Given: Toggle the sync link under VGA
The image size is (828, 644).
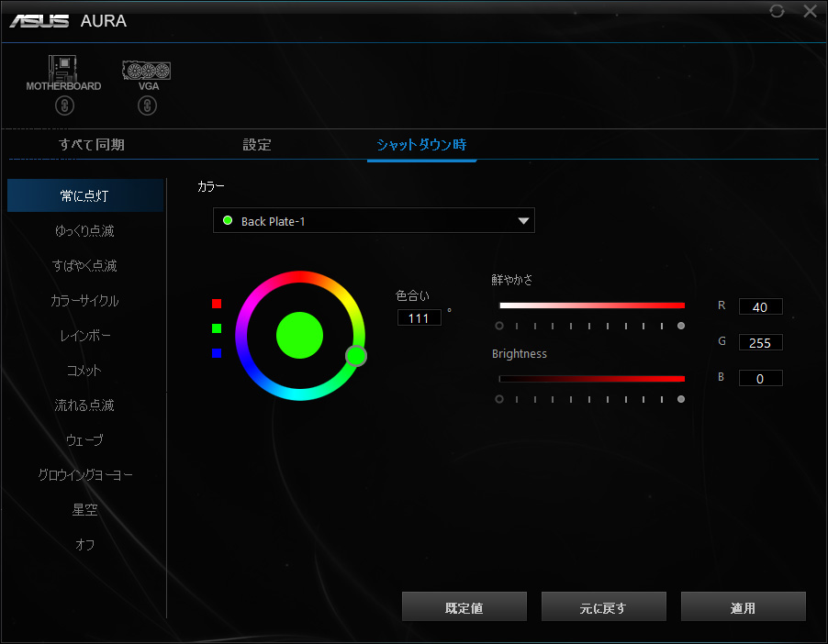Looking at the screenshot, I should click(x=147, y=106).
